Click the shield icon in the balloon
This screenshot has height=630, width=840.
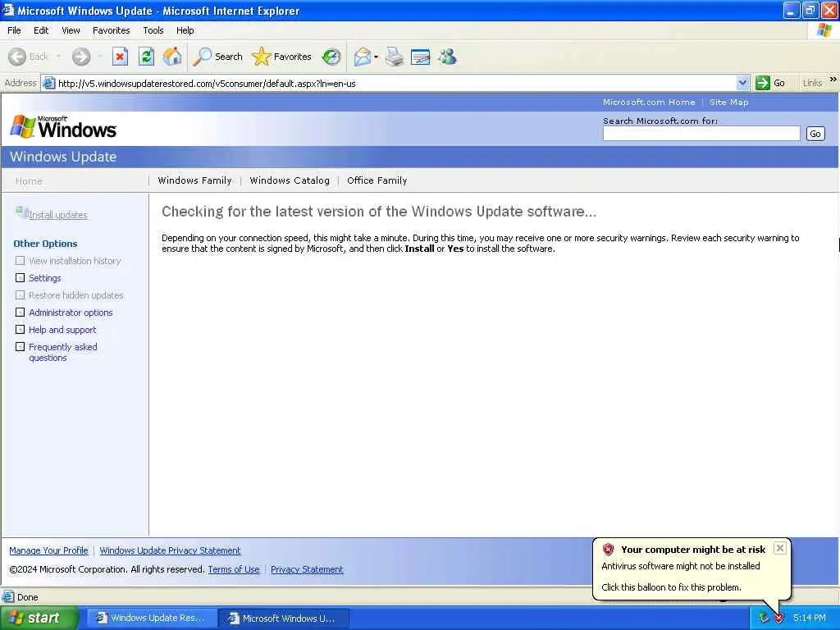tap(608, 549)
